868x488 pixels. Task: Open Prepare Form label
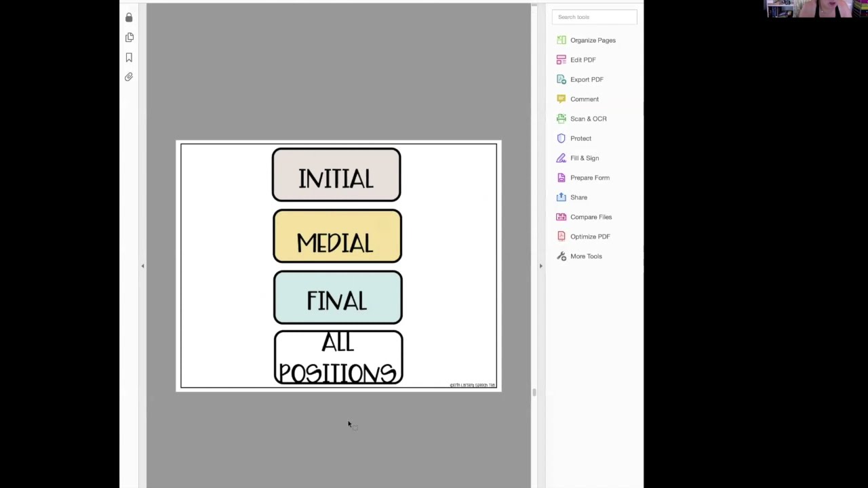pyautogui.click(x=589, y=178)
